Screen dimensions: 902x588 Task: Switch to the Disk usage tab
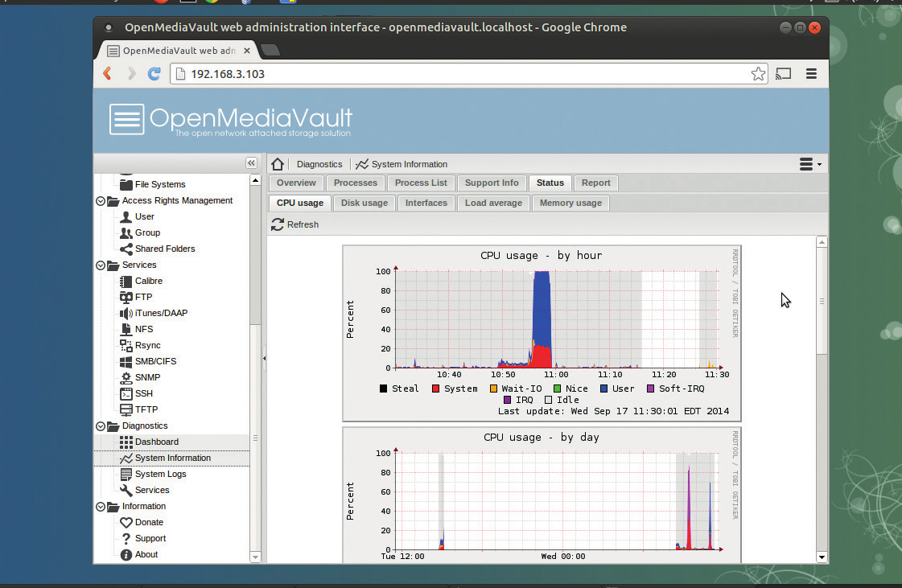click(x=364, y=203)
